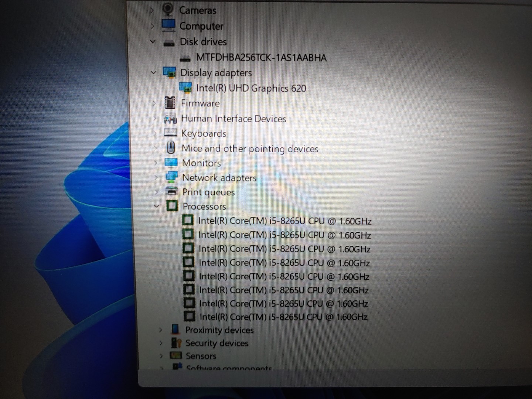Viewport: 532px width, 399px height.
Task: Collapse the Processors node
Action: pos(157,206)
